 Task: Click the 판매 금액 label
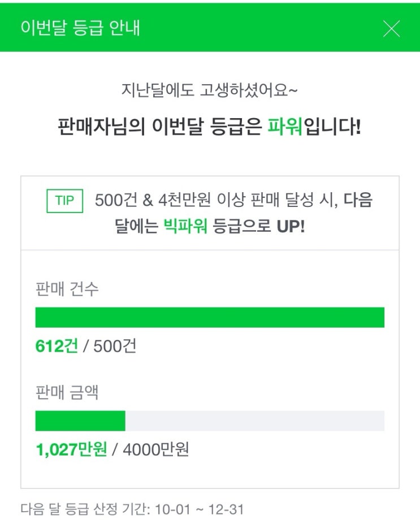click(x=67, y=393)
